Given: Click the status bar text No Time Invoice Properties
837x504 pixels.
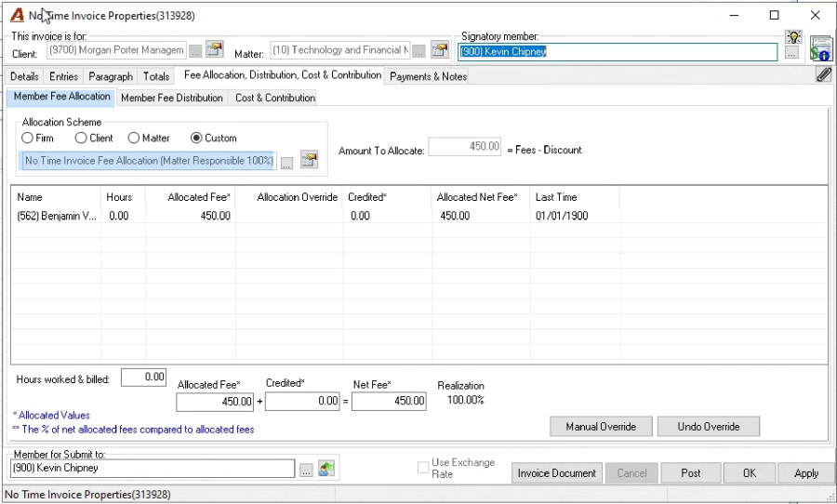Looking at the screenshot, I should click(x=88, y=495).
